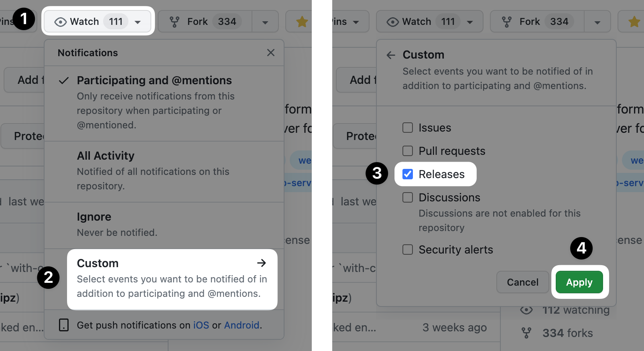Tick the Pull requests checkbox
644x351 pixels.
408,151
